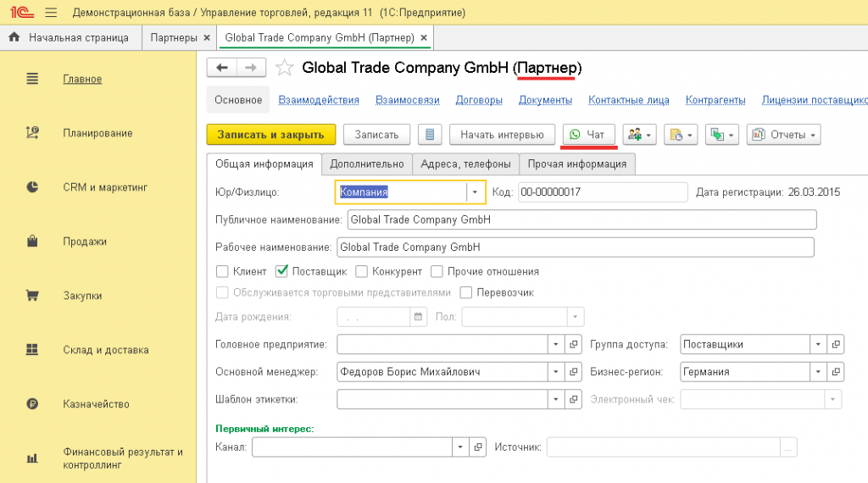Uncheck the Поставщик checkbox

(x=281, y=271)
